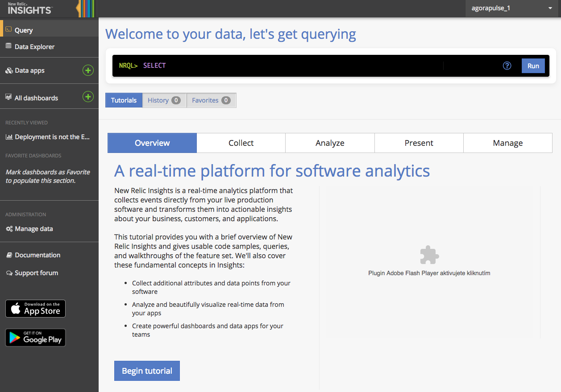Go to the Present tutorial step
Viewport: 561px width, 392px height.
(x=419, y=143)
